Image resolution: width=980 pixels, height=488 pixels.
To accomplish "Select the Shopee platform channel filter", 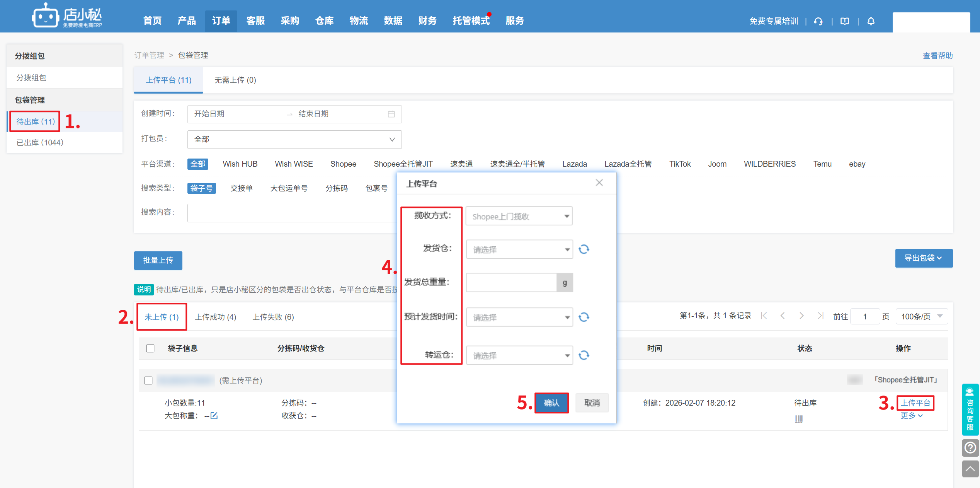I will click(343, 164).
